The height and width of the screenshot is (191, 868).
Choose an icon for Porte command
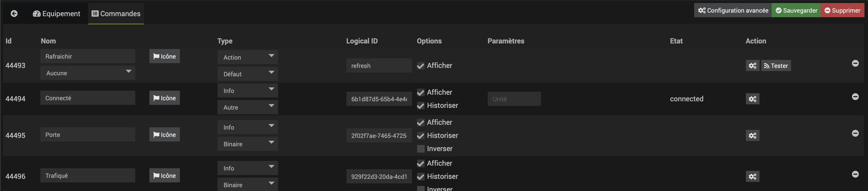point(165,135)
